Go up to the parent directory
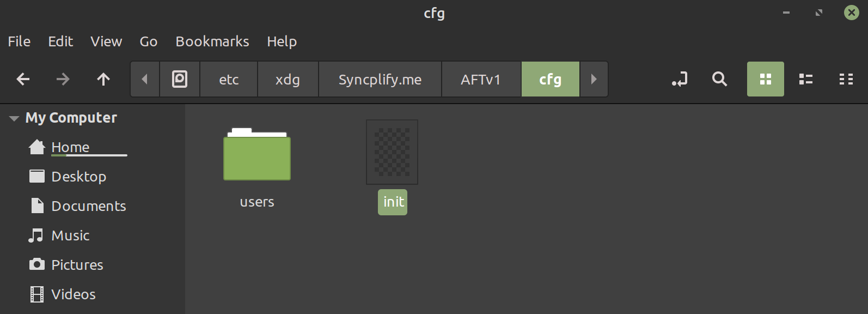 [x=103, y=79]
